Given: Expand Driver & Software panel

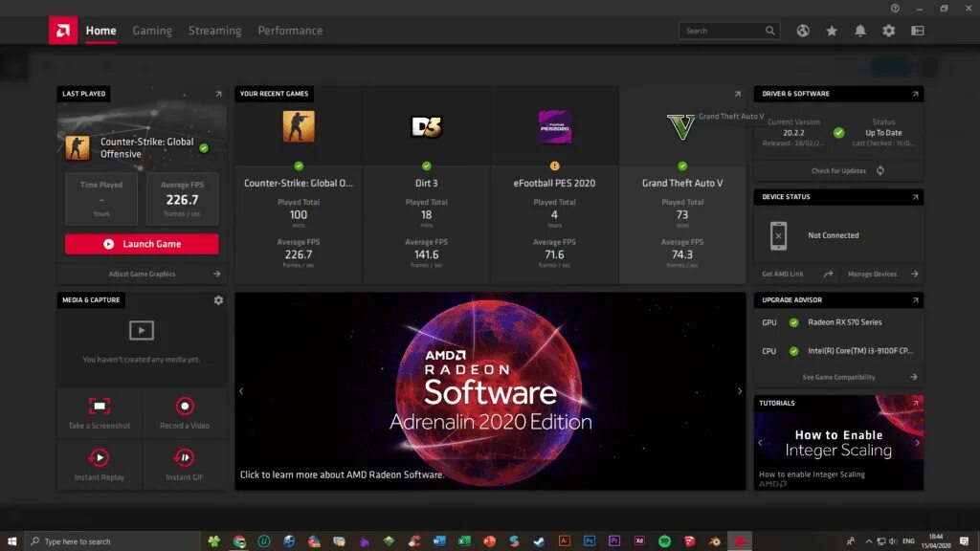Looking at the screenshot, I should coord(915,95).
